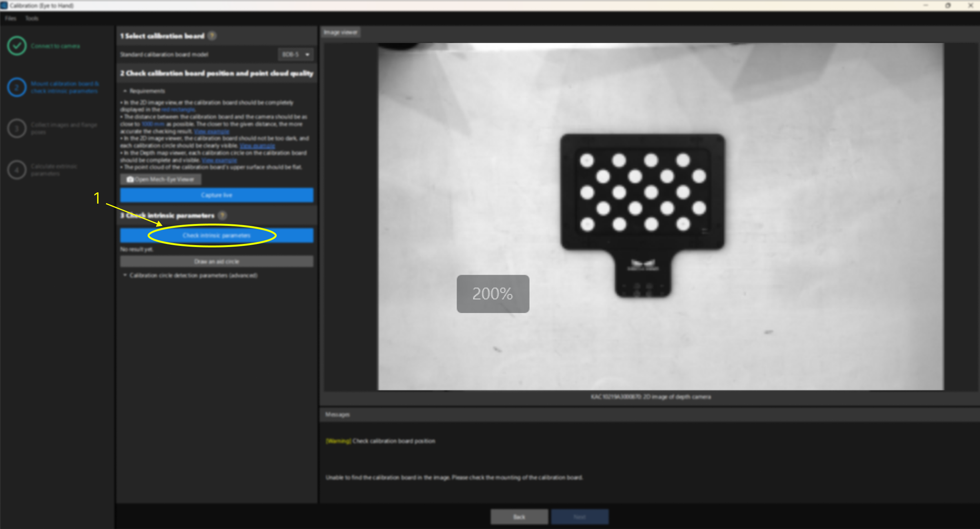Click the calibration board in 2D image

(642, 192)
